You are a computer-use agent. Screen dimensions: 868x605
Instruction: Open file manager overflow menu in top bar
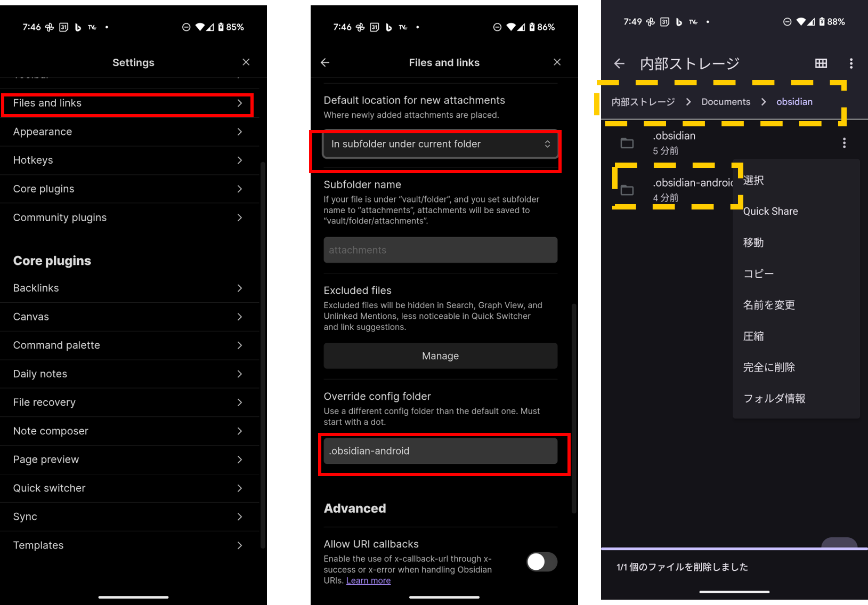[x=851, y=63]
